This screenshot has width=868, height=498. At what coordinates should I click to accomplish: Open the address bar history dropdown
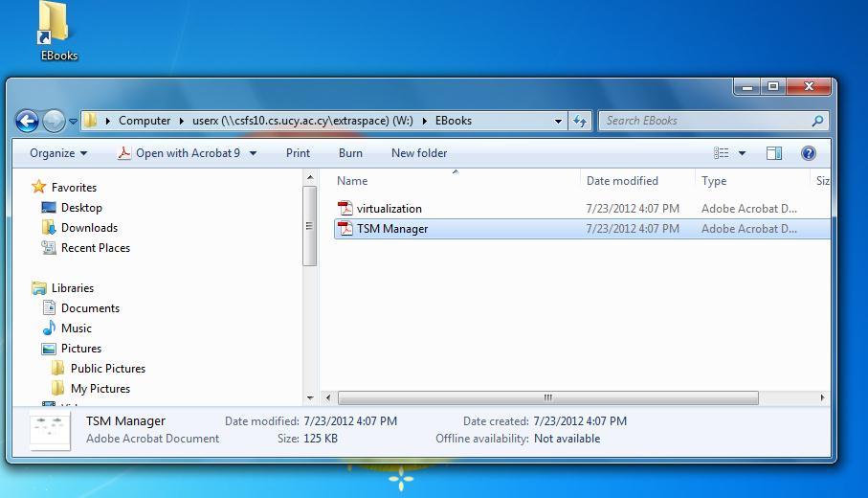(558, 121)
